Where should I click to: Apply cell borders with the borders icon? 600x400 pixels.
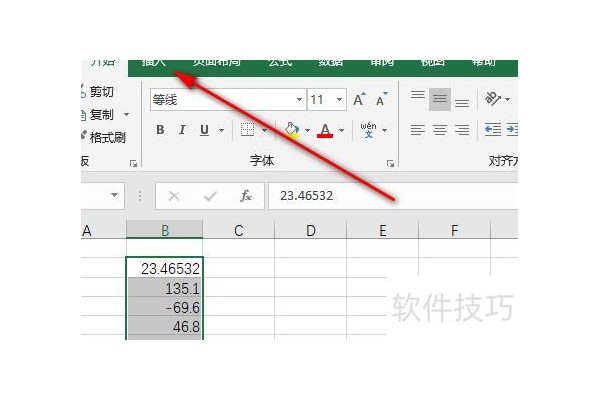247,130
